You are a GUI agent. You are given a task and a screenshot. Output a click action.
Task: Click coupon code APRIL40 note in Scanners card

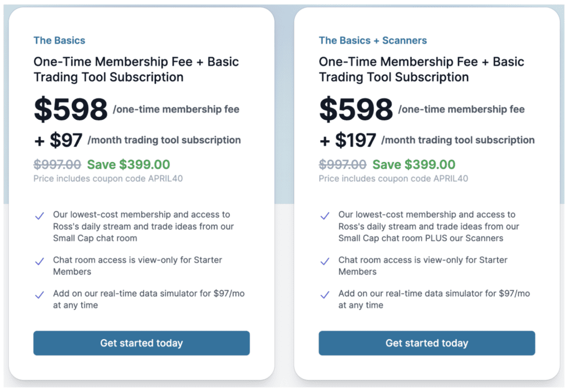tap(393, 179)
